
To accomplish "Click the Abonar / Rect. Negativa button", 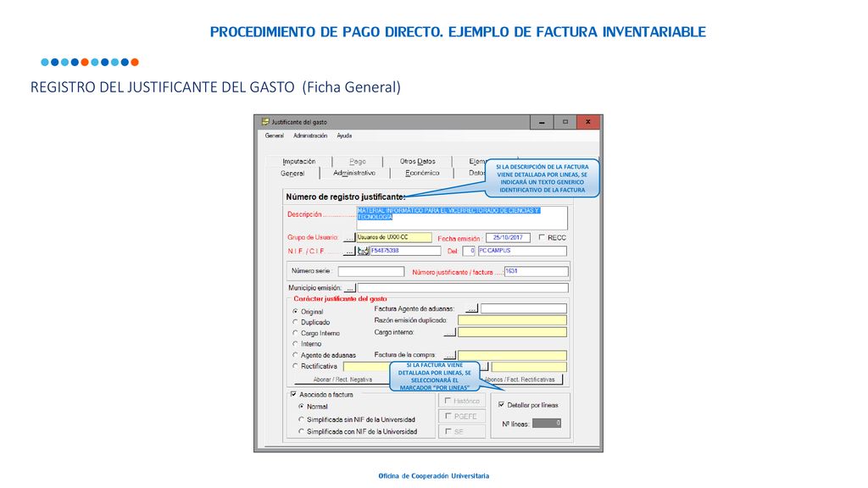I will click(342, 380).
